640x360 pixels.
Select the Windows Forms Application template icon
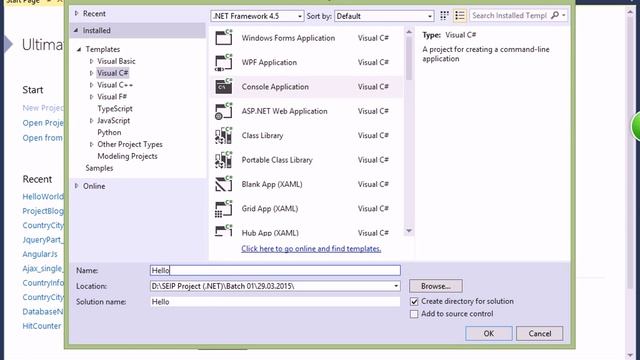pyautogui.click(x=223, y=38)
